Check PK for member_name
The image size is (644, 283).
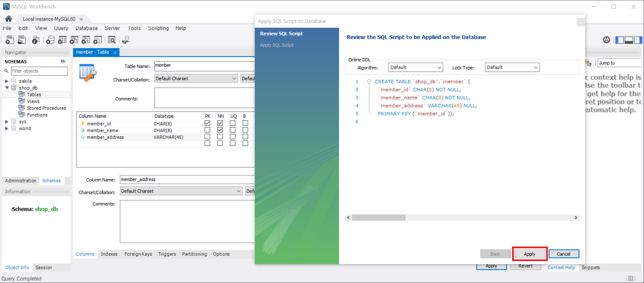207,130
